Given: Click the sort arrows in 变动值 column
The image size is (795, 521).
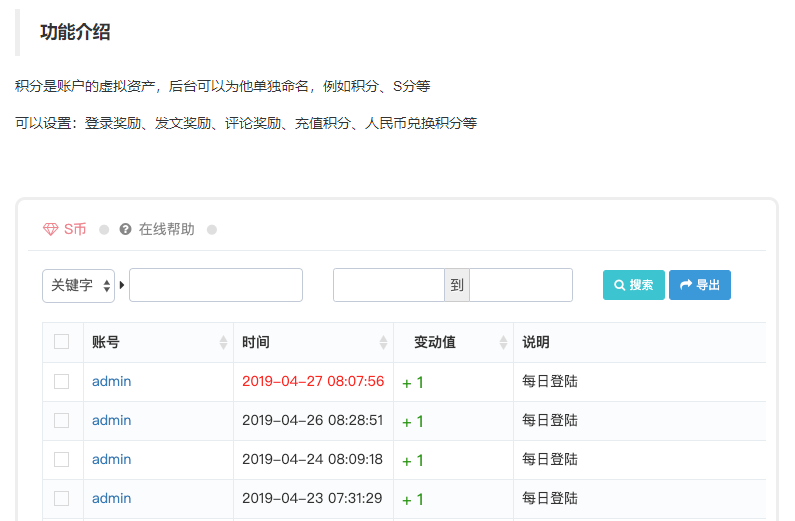Looking at the screenshot, I should coord(503,343).
